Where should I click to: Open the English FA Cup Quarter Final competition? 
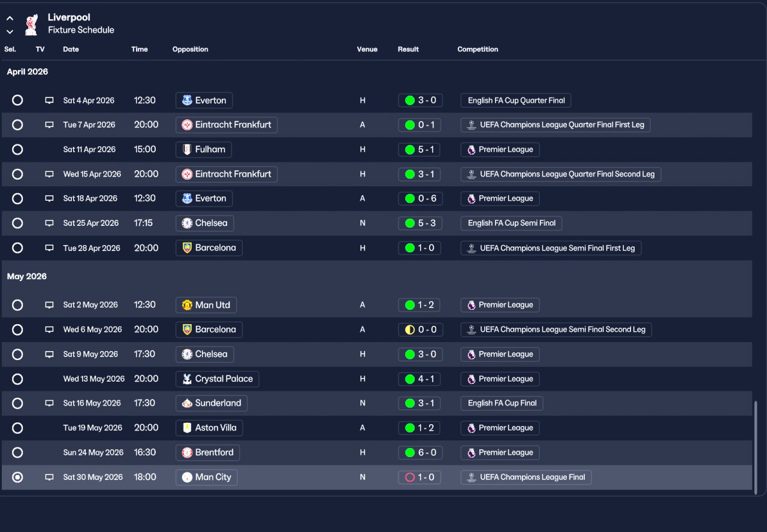point(516,101)
